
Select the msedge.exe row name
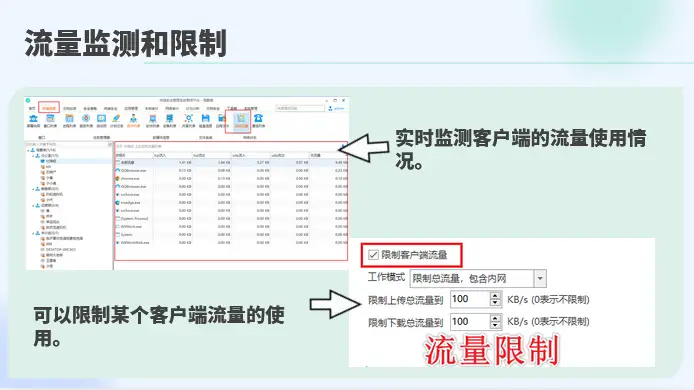[131, 202]
